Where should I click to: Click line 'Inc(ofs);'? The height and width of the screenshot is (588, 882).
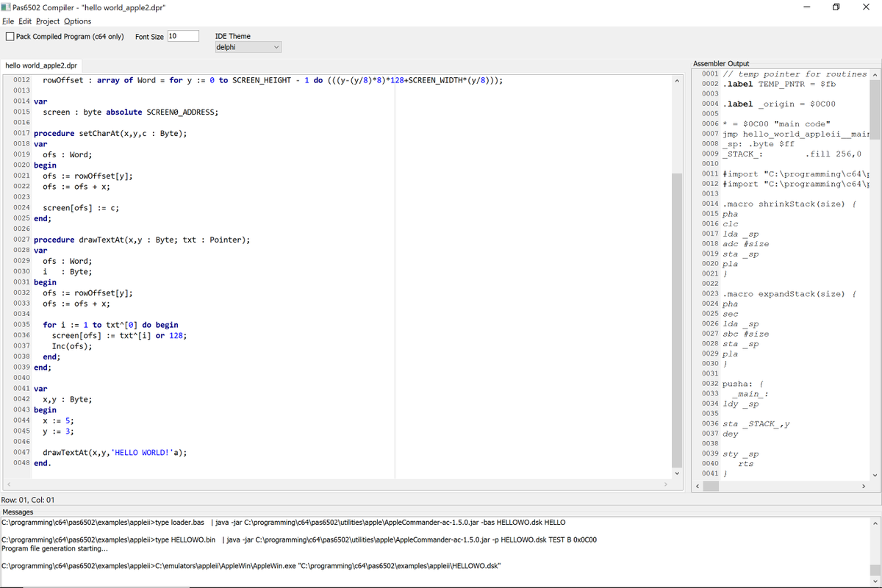72,346
